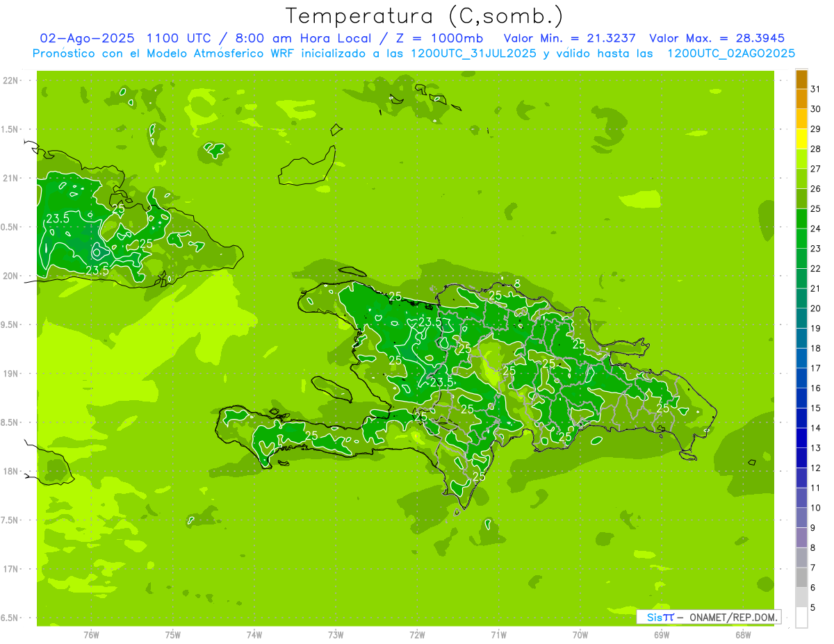This screenshot has width=834, height=644.
Task: Click the 69W longitude axis label
Action: (662, 635)
